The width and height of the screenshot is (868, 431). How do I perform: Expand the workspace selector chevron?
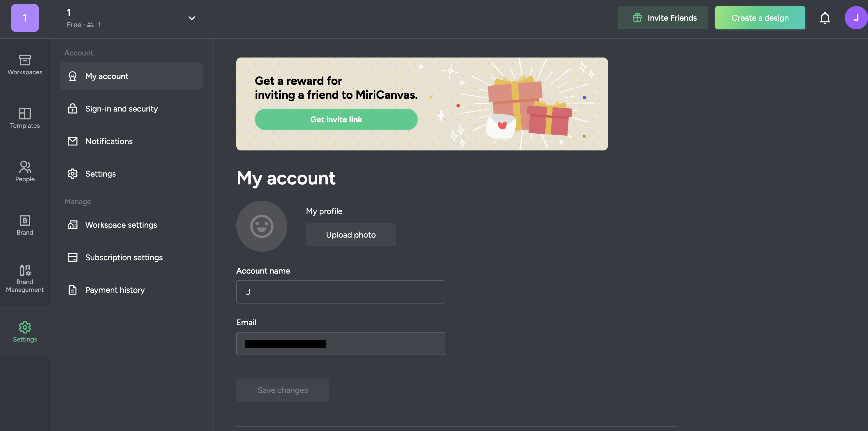(191, 18)
